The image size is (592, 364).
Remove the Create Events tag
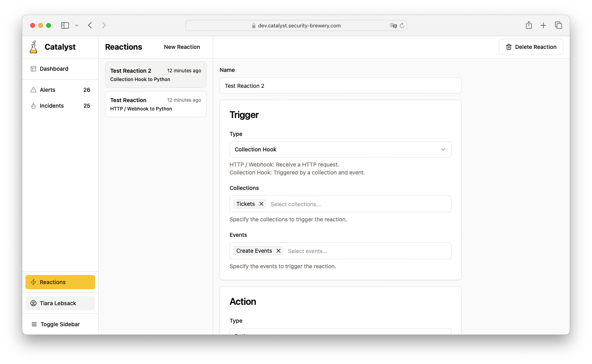[x=278, y=251]
